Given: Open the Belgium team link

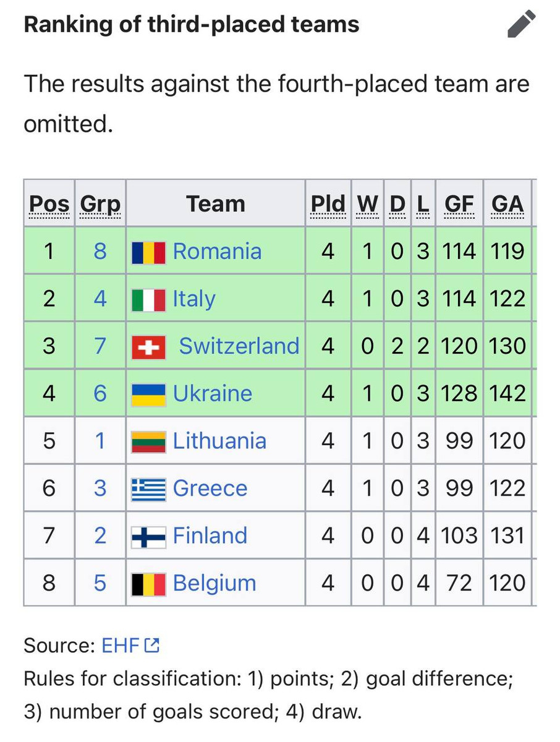Looking at the screenshot, I should pyautogui.click(x=214, y=583).
